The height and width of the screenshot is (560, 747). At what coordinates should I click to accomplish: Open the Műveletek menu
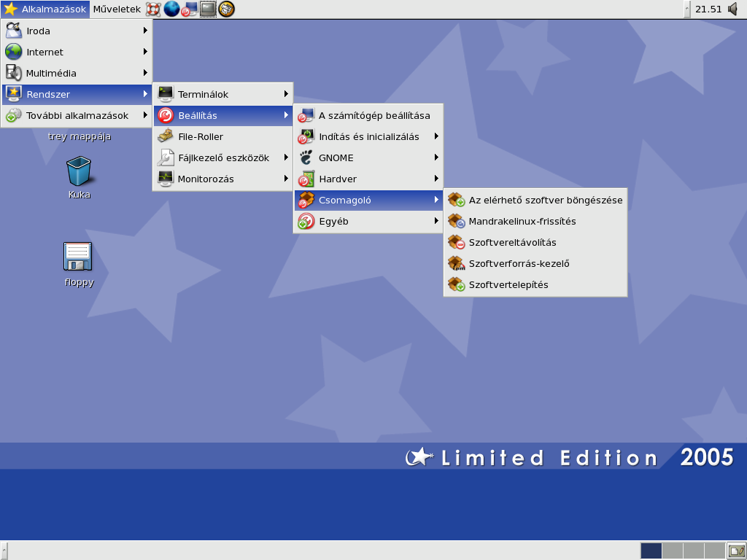click(x=117, y=9)
